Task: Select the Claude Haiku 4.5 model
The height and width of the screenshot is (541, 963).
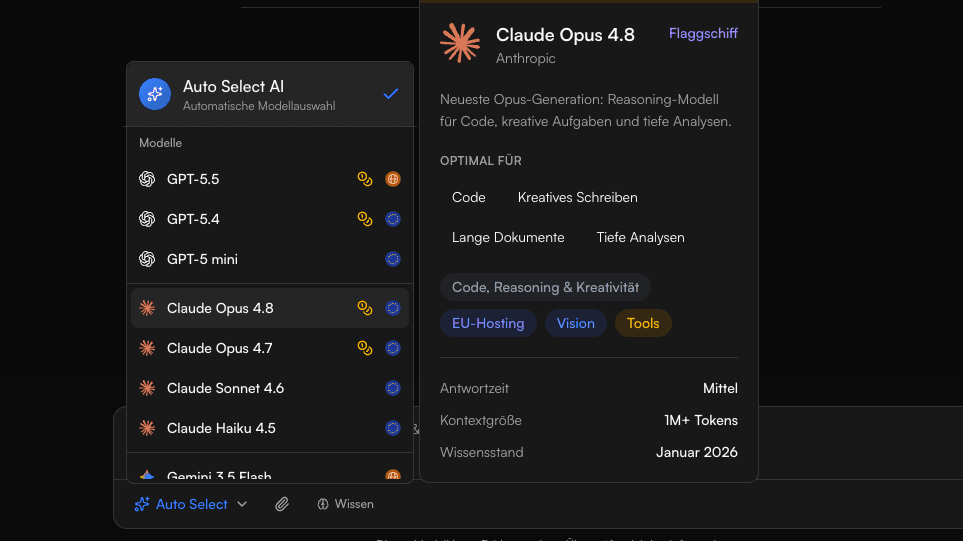Action: click(270, 427)
